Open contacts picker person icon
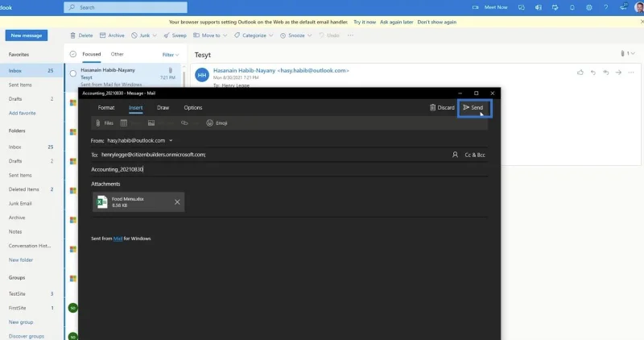 pyautogui.click(x=455, y=155)
